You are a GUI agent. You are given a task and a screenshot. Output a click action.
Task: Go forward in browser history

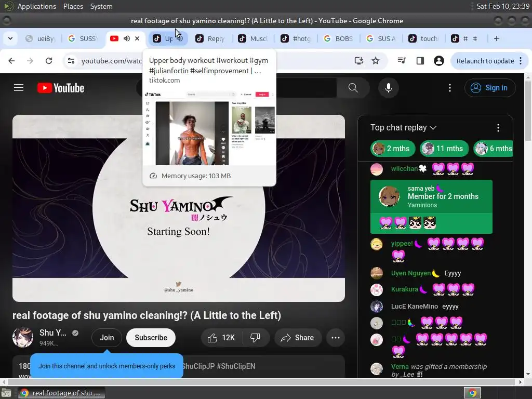coord(30,61)
